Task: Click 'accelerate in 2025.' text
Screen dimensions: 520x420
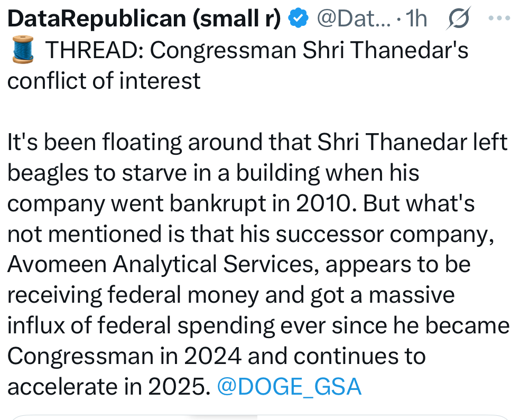Action: (x=108, y=387)
